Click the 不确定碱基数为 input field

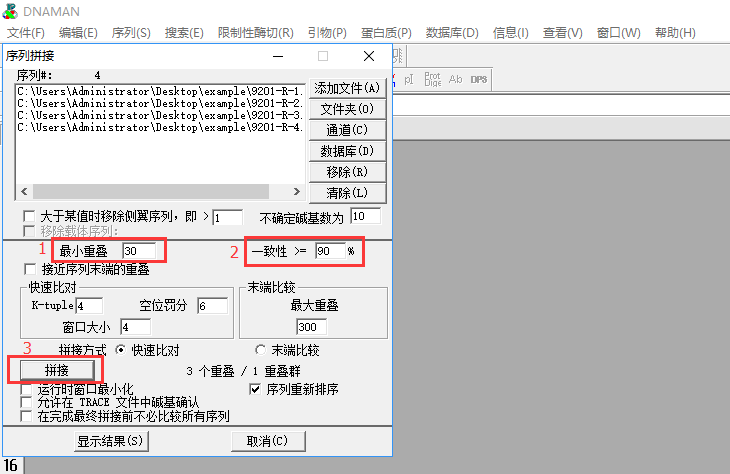tap(365, 216)
